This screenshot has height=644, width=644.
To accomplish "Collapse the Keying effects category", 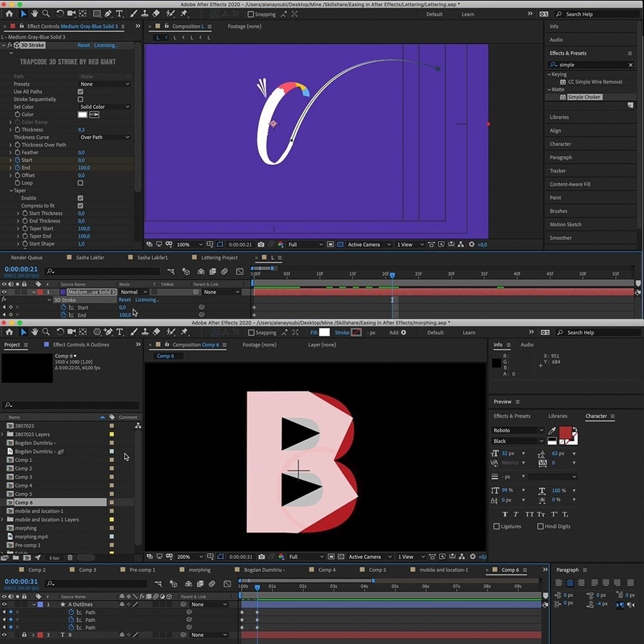I will click(549, 74).
